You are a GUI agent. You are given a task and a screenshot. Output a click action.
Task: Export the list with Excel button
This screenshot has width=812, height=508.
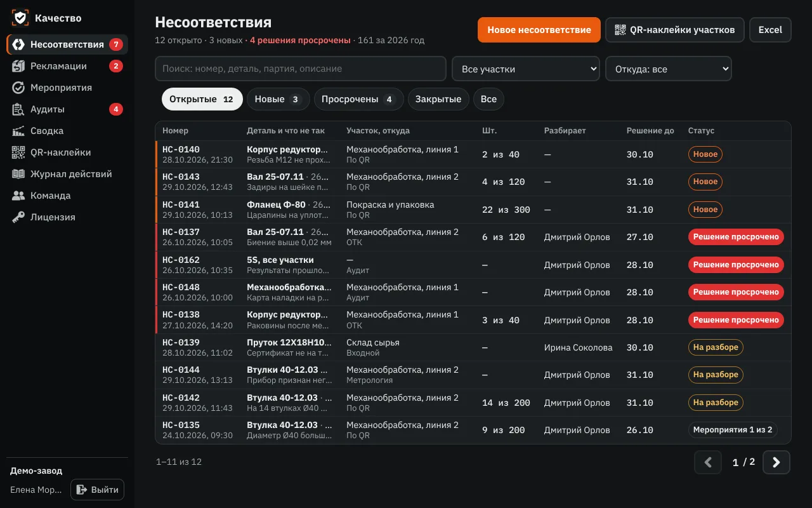[770, 30]
